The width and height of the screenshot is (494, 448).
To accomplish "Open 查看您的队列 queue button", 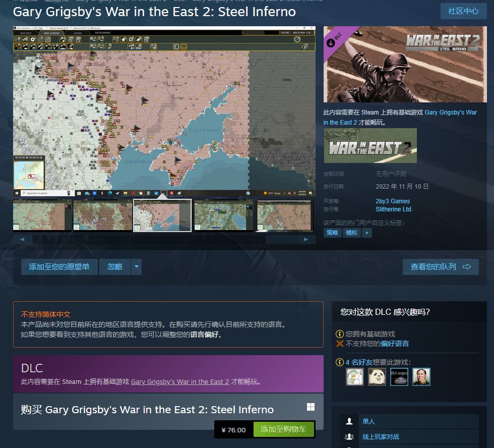I will pos(441,267).
